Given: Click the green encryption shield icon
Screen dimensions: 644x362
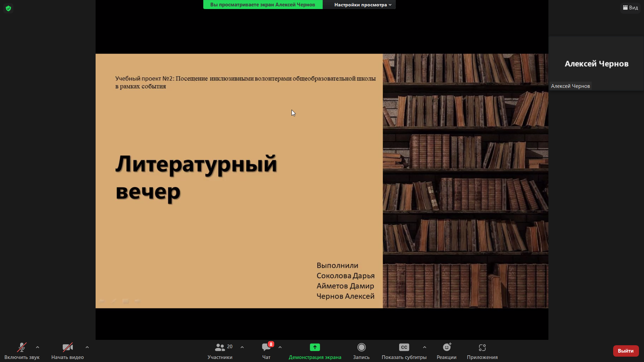Looking at the screenshot, I should point(8,8).
